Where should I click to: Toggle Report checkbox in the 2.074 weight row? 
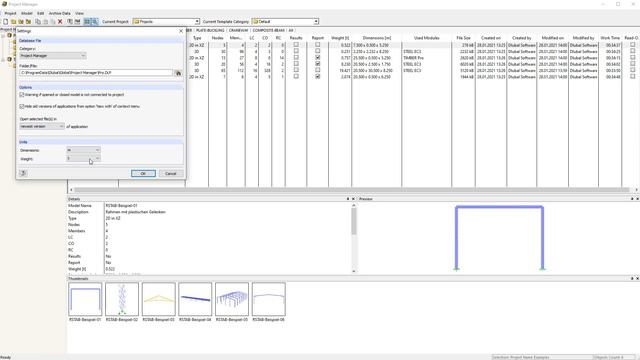click(x=318, y=77)
